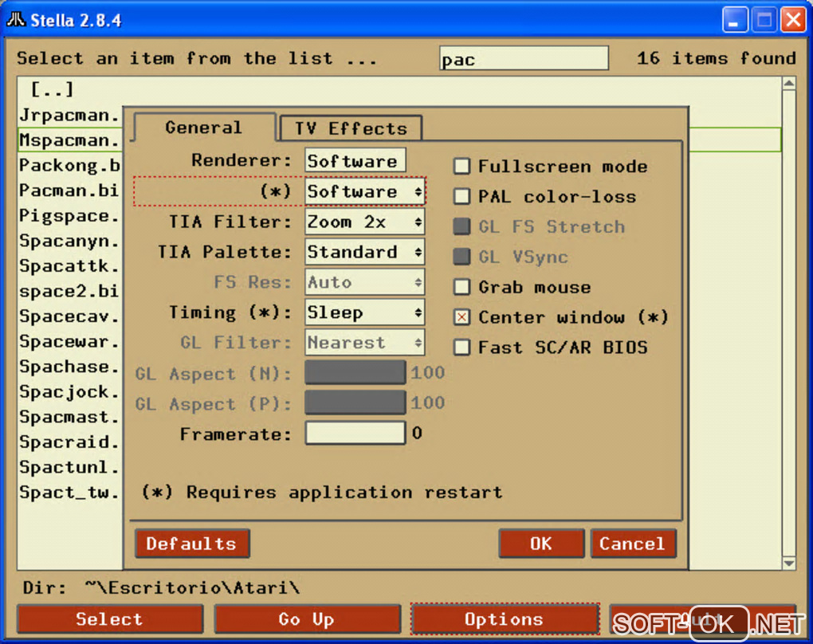Toggle the GL VSync checkbox
Viewport: 813px width, 644px height.
(x=461, y=257)
